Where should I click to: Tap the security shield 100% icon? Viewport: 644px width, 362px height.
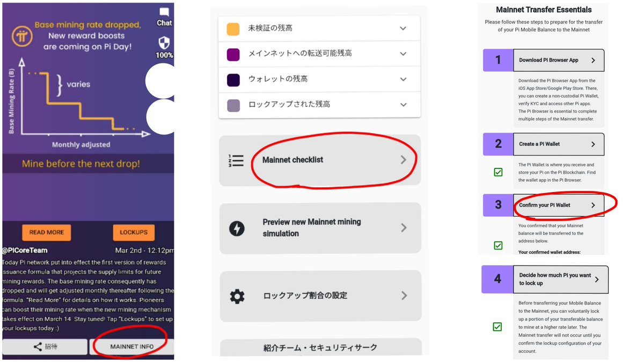pos(164,43)
